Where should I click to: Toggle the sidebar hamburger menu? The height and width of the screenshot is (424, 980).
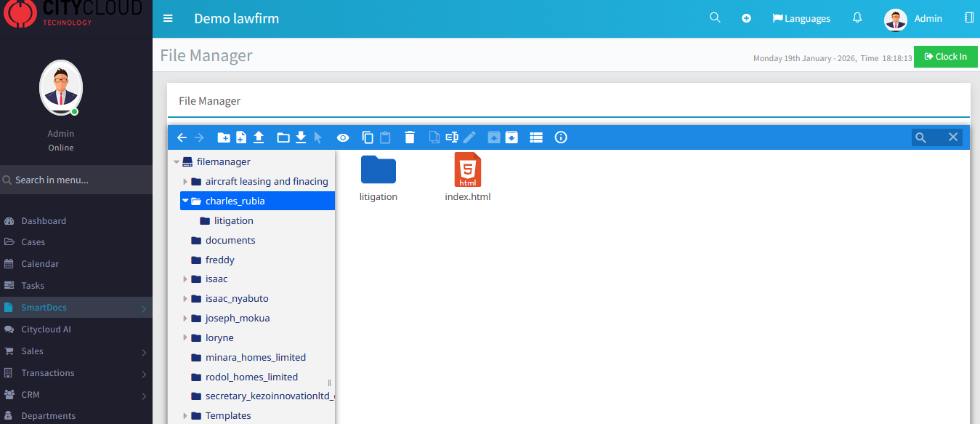click(169, 19)
